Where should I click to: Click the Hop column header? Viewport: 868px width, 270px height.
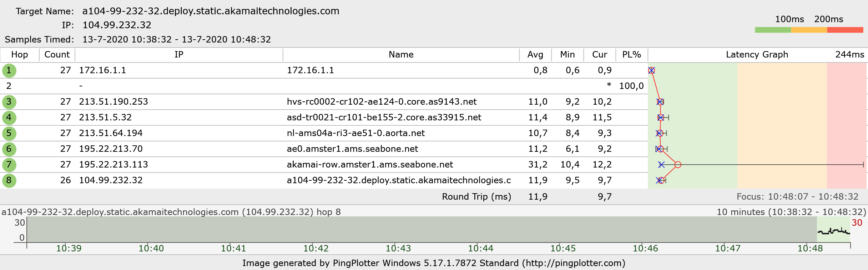click(x=20, y=55)
